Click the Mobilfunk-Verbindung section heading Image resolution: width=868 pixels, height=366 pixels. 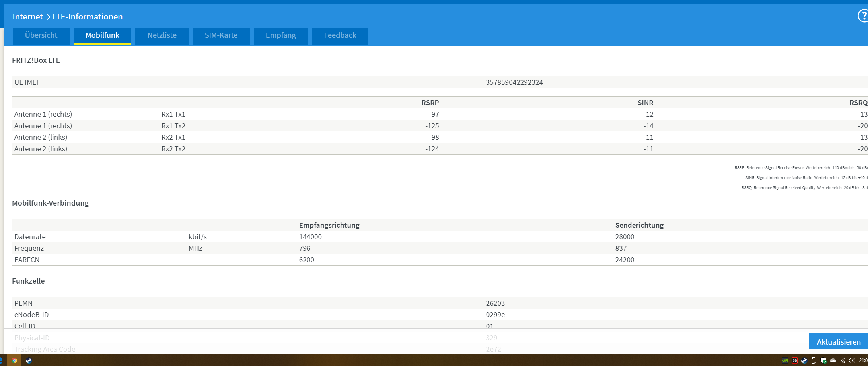(51, 203)
